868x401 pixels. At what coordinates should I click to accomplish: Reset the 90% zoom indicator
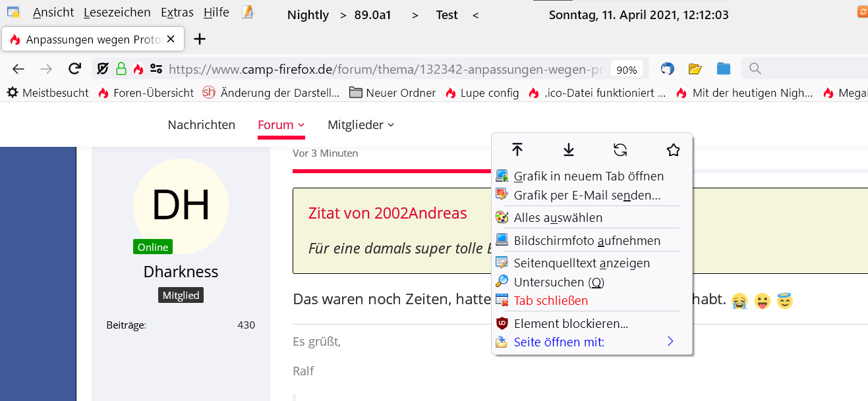[627, 70]
